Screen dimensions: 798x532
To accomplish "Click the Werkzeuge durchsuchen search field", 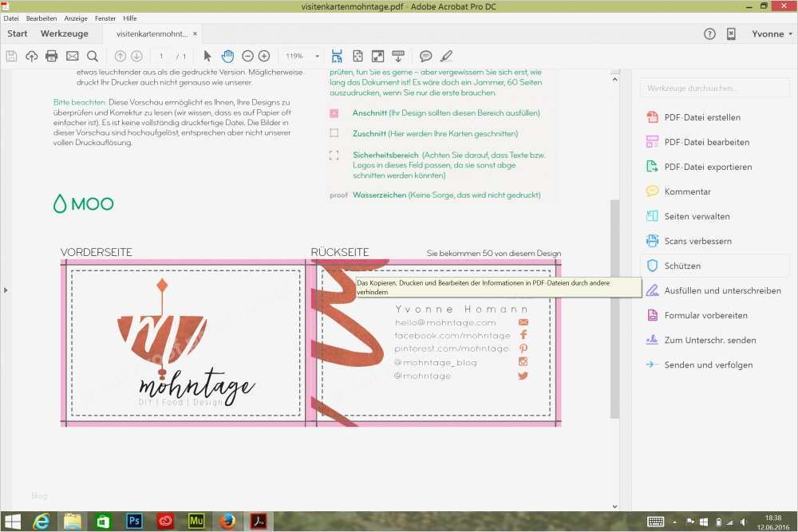I will (715, 88).
